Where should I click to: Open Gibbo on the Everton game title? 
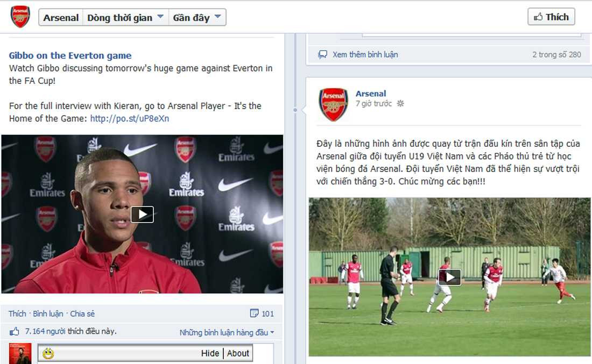70,55
